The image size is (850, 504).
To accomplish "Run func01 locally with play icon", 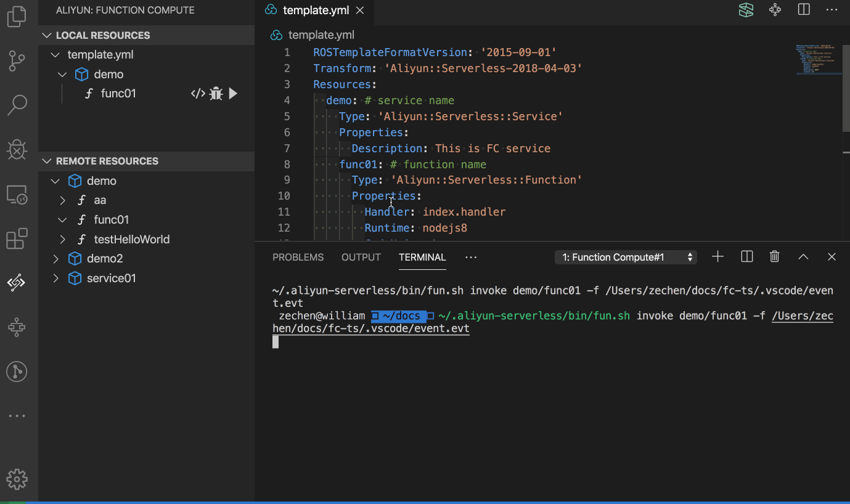I will pyautogui.click(x=233, y=94).
